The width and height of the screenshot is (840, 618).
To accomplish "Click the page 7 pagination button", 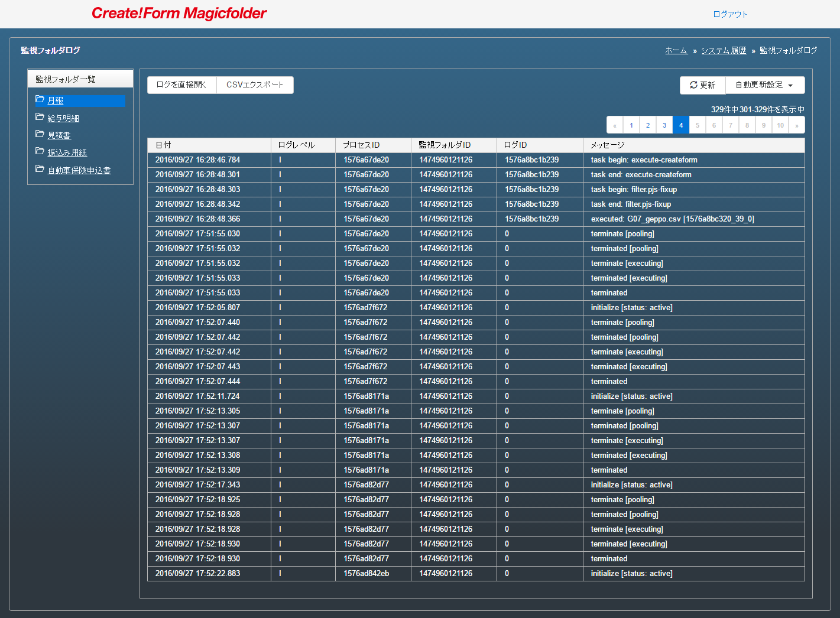I will (731, 125).
